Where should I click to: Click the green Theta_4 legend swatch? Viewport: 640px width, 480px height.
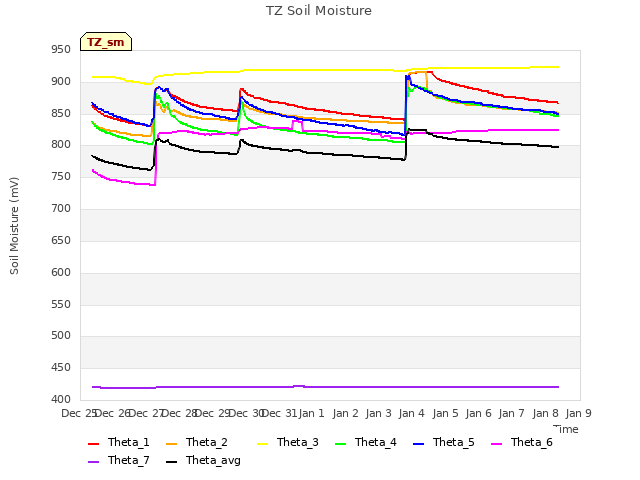340,444
